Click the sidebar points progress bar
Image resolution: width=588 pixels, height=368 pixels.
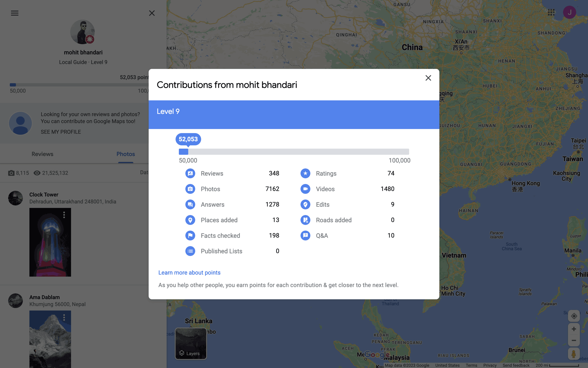pos(79,85)
